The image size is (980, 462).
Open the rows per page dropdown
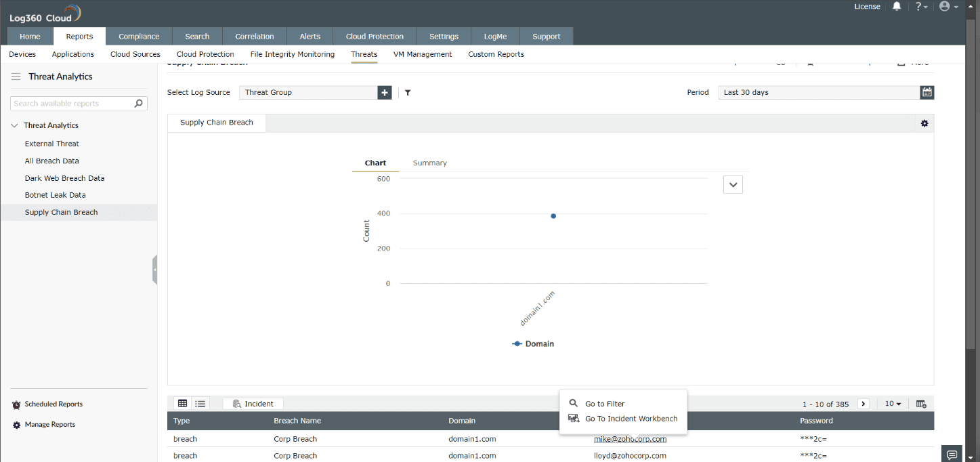coord(893,404)
